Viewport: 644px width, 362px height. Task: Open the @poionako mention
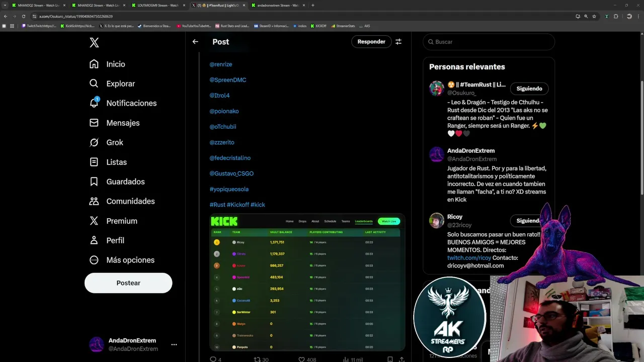click(x=224, y=111)
